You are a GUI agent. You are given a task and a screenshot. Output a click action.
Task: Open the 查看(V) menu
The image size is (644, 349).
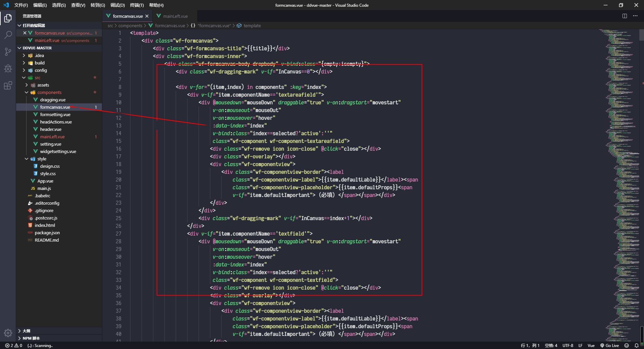(x=78, y=5)
